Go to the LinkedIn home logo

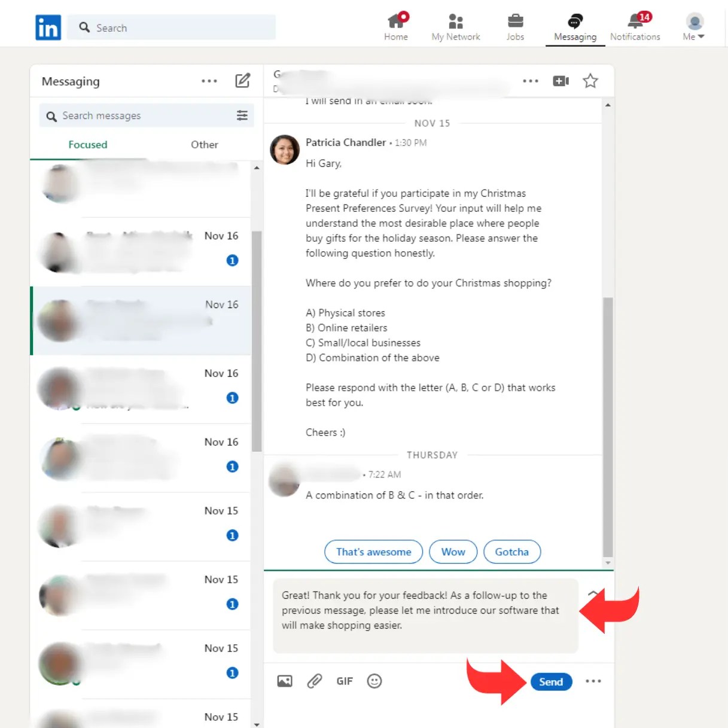click(48, 27)
